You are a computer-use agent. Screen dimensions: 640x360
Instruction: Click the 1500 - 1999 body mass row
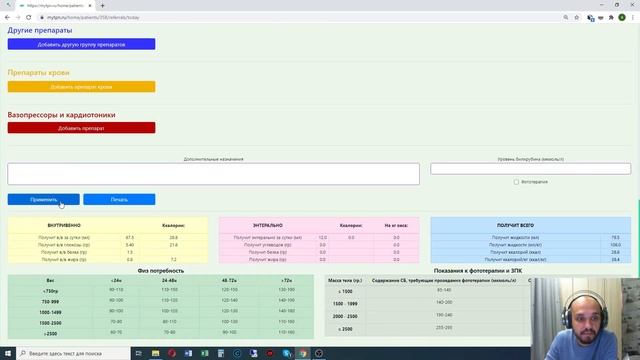(x=345, y=304)
